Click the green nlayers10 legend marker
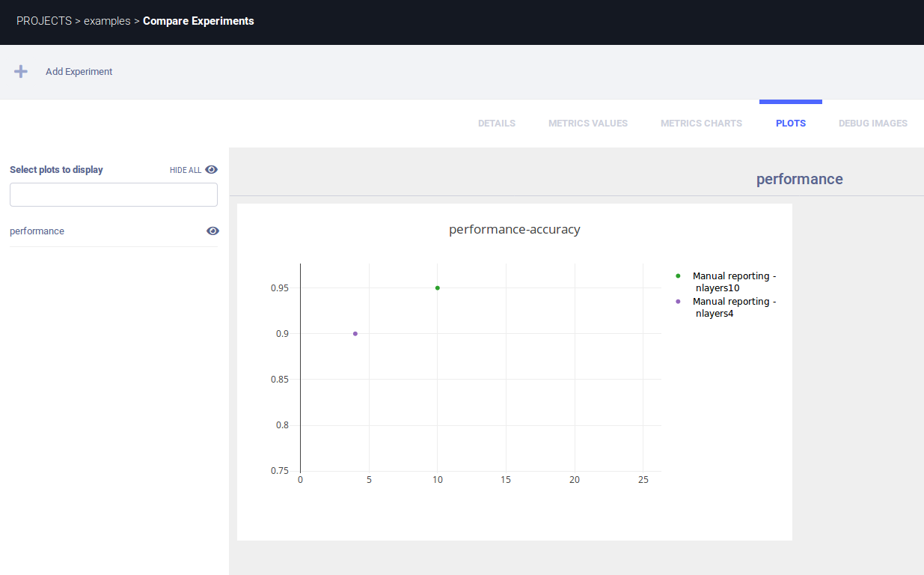 (x=678, y=276)
